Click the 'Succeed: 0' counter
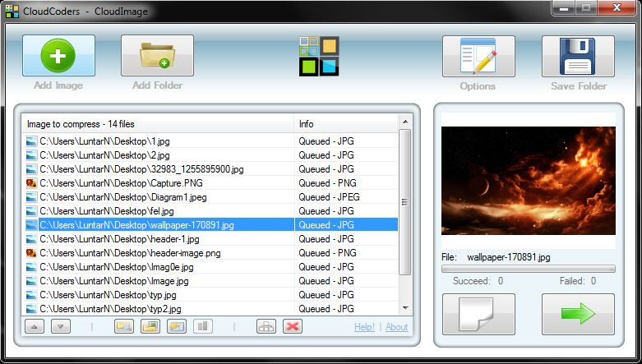Screen dimensions: 642x364 (x=478, y=281)
